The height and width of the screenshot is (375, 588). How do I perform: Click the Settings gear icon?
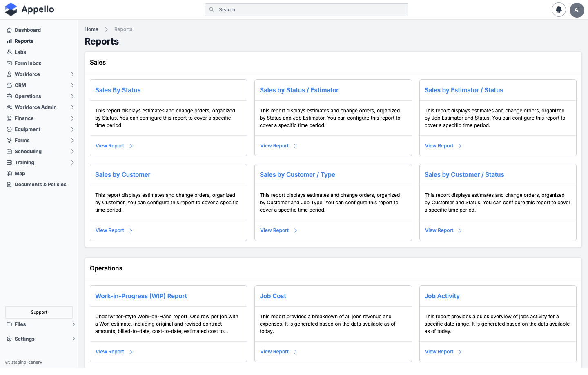[x=9, y=339]
